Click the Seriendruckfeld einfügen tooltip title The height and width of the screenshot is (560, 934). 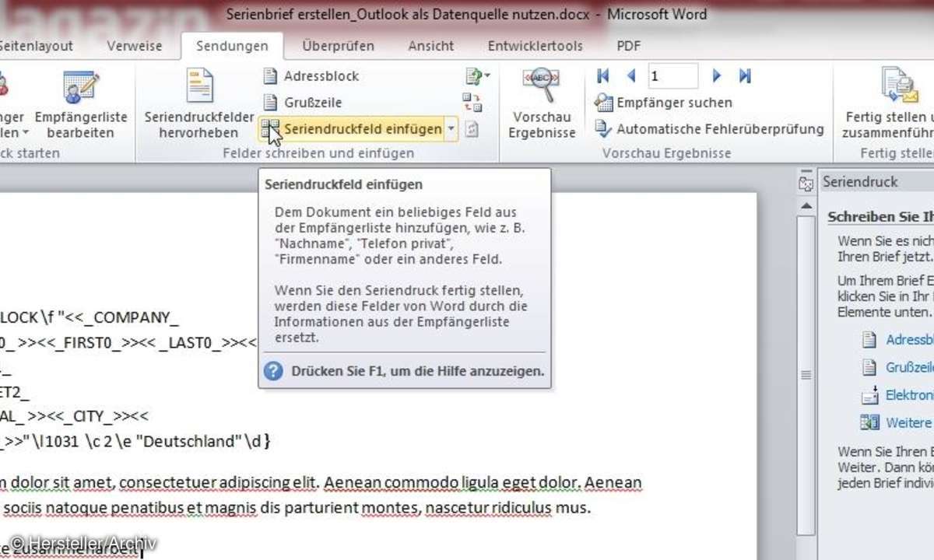tap(343, 185)
